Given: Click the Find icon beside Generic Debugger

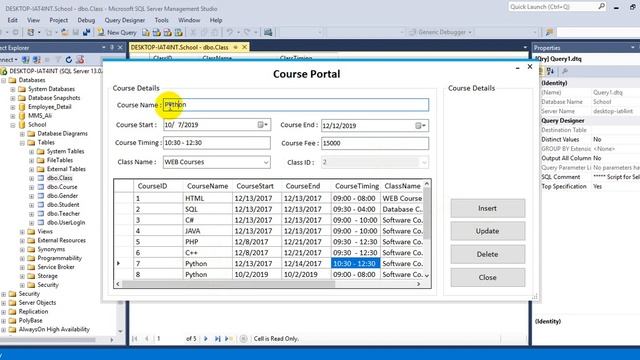Looking at the screenshot, I should (549, 32).
